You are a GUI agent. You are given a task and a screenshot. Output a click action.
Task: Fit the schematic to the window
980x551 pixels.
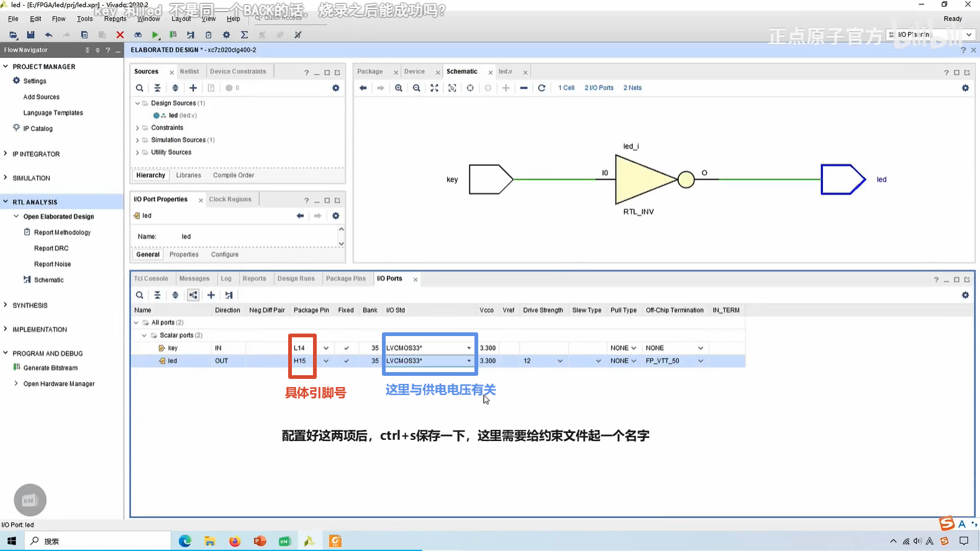point(435,88)
